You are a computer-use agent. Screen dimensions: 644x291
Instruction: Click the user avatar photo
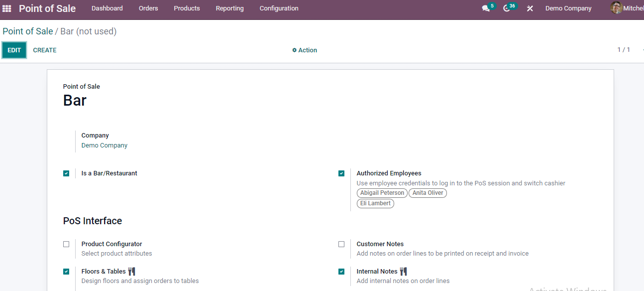coord(617,8)
